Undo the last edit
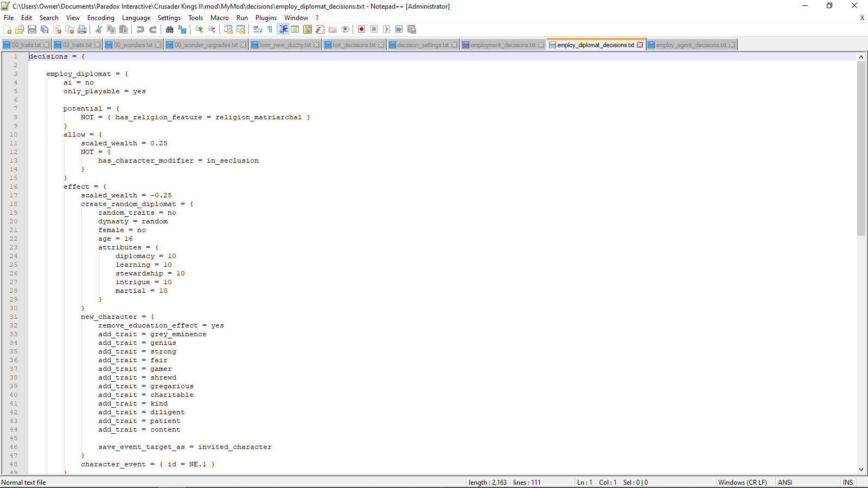This screenshot has width=868, height=488. pyautogui.click(x=141, y=29)
